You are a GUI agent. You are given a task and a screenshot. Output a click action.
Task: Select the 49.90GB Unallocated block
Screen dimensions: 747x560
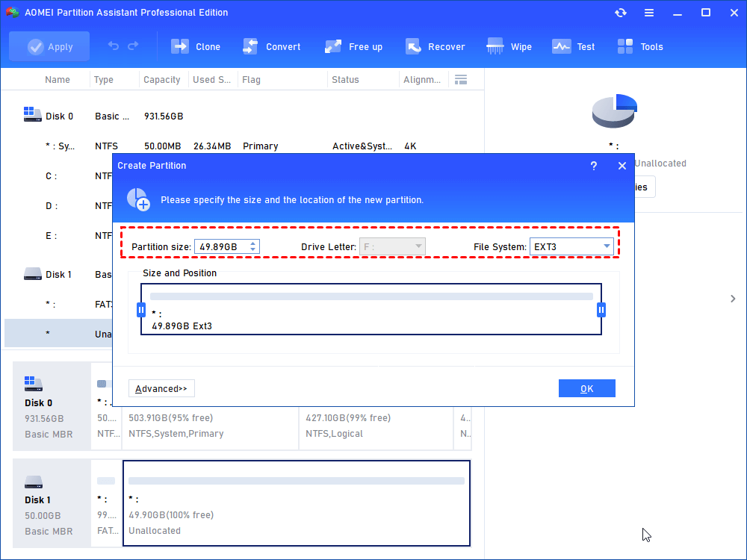point(297,503)
